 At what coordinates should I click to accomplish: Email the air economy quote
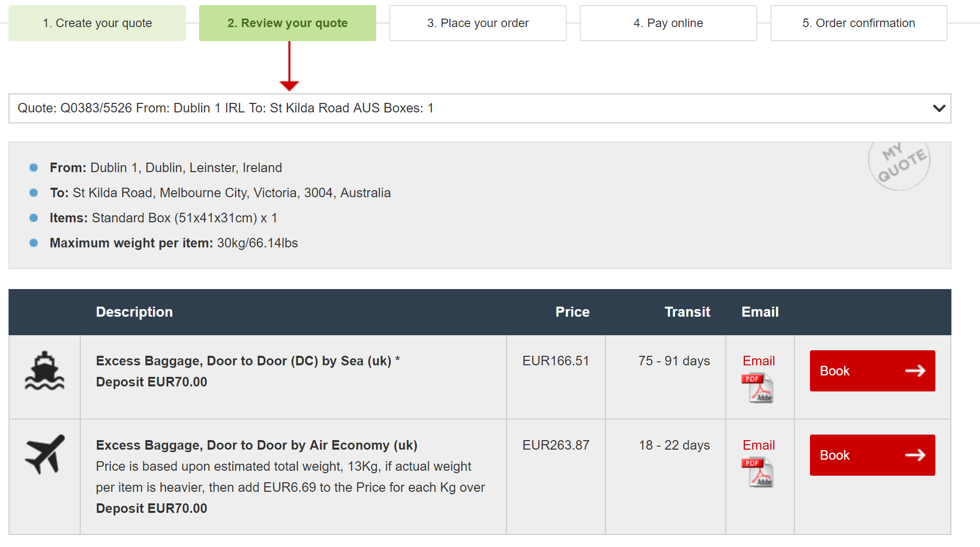(758, 445)
